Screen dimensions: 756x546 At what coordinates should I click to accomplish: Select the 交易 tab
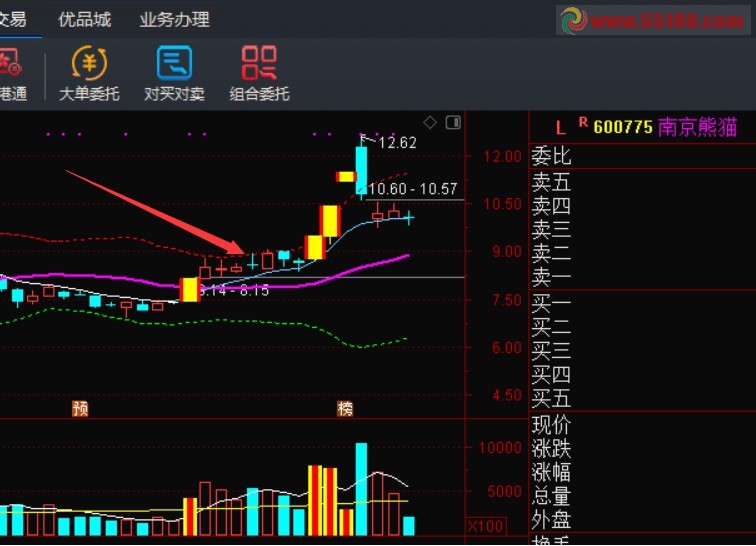[12, 19]
